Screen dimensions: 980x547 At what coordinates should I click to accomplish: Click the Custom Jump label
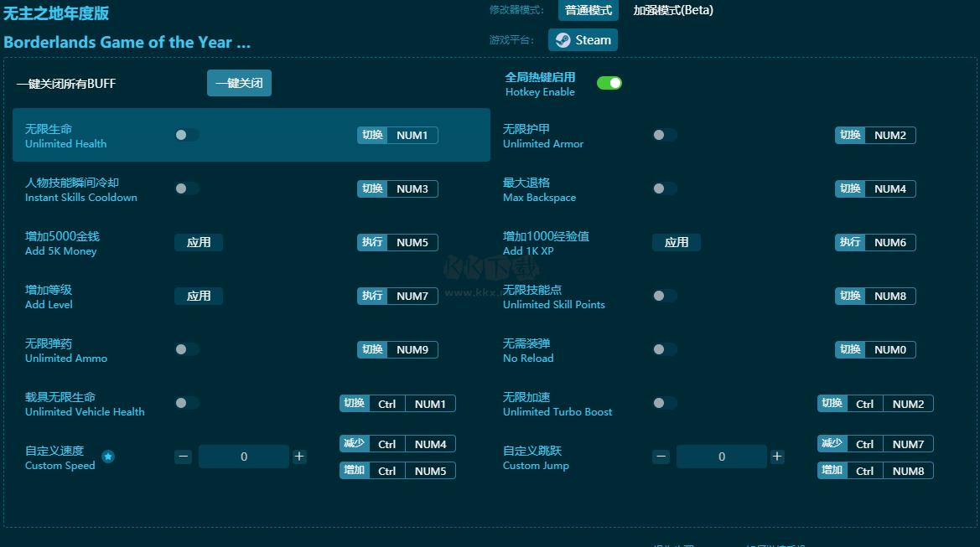click(536, 466)
